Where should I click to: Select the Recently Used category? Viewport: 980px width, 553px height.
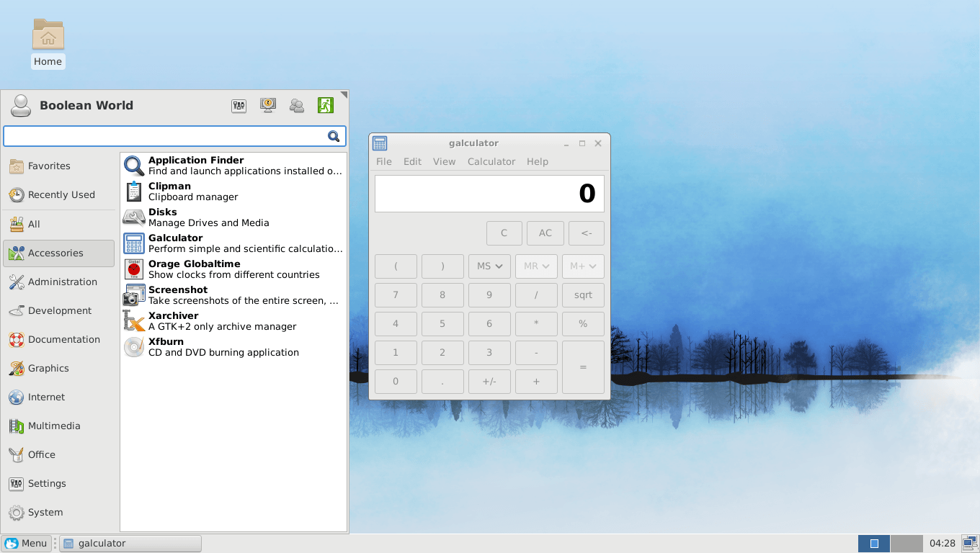pos(59,195)
